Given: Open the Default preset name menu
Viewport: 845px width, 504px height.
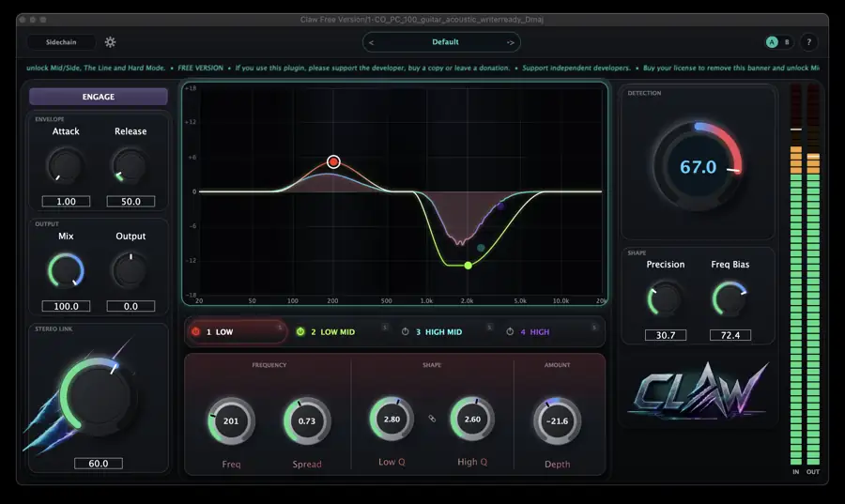Looking at the screenshot, I should (445, 42).
